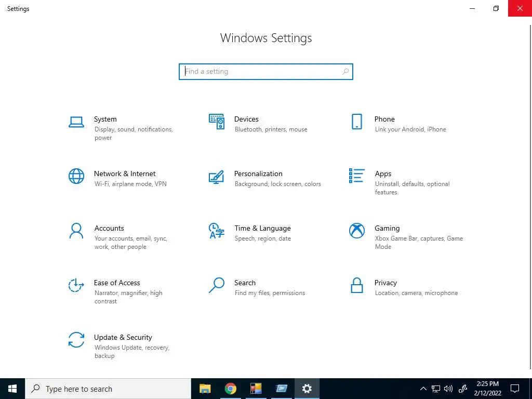The image size is (532, 399).
Task: Go to Network & Internet settings title
Action: tap(125, 174)
